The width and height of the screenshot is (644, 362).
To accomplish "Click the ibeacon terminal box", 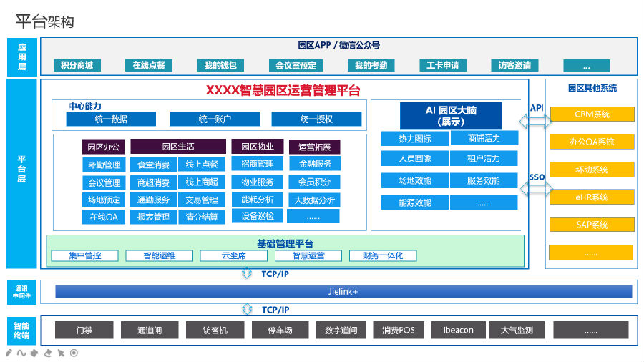I will [x=458, y=330].
